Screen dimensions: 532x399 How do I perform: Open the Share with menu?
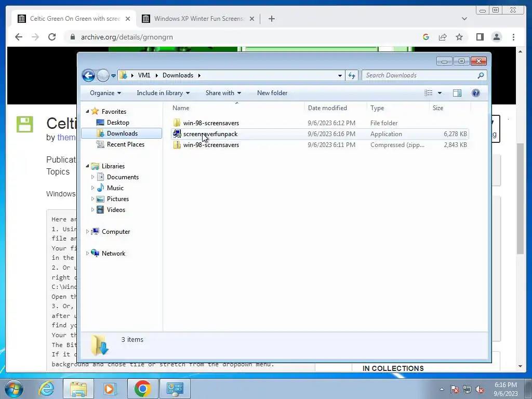point(223,93)
